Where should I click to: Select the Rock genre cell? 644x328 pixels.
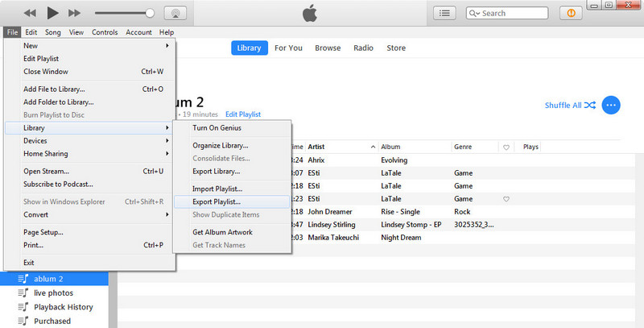[462, 212]
